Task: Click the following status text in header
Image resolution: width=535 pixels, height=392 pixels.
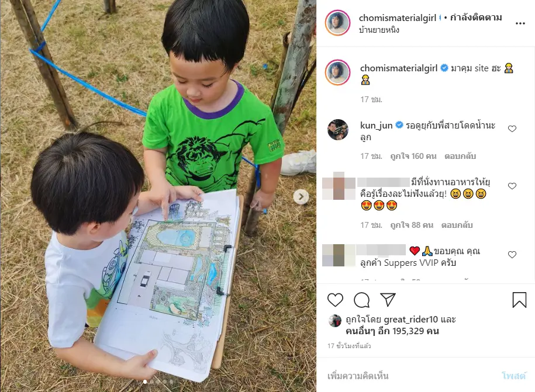Action: pyautogui.click(x=476, y=18)
